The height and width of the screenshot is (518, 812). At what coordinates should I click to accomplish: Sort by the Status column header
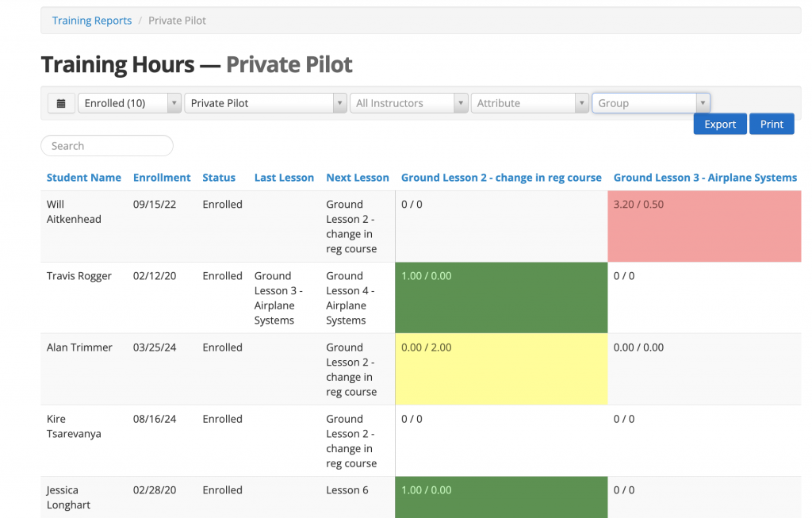219,177
